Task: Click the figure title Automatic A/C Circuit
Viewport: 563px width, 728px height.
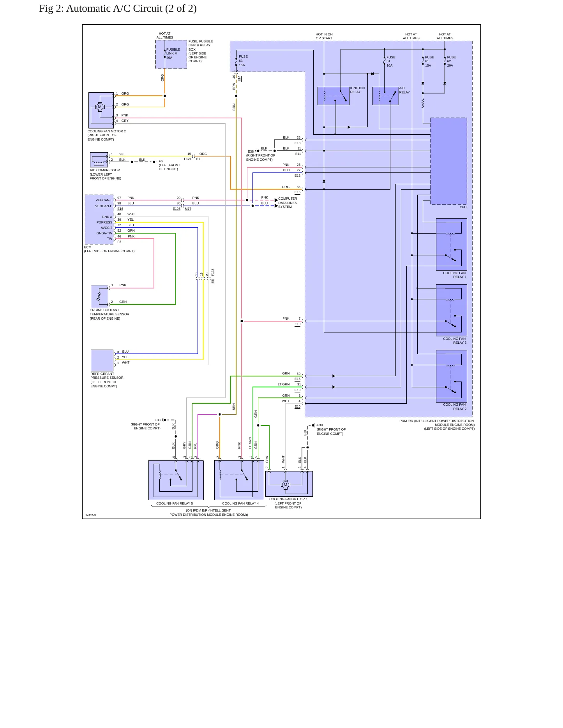Action: pyautogui.click(x=118, y=8)
